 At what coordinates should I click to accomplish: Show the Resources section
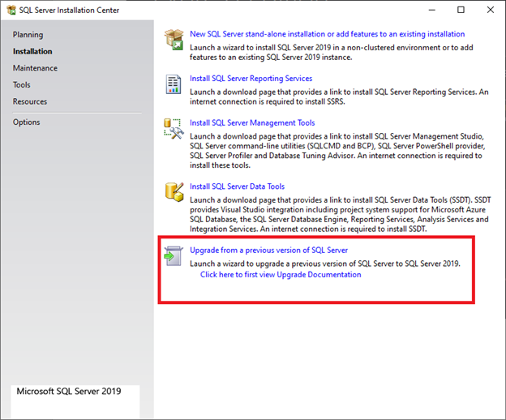30,101
